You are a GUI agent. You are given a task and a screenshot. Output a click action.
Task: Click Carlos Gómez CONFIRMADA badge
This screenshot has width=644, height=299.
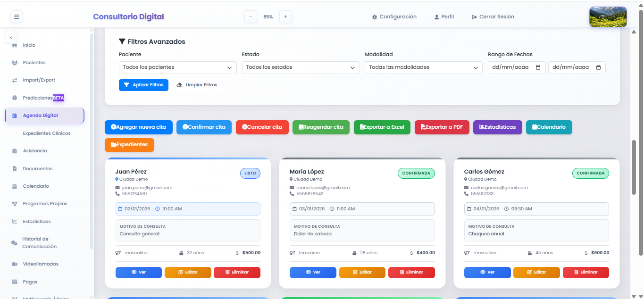tap(591, 174)
